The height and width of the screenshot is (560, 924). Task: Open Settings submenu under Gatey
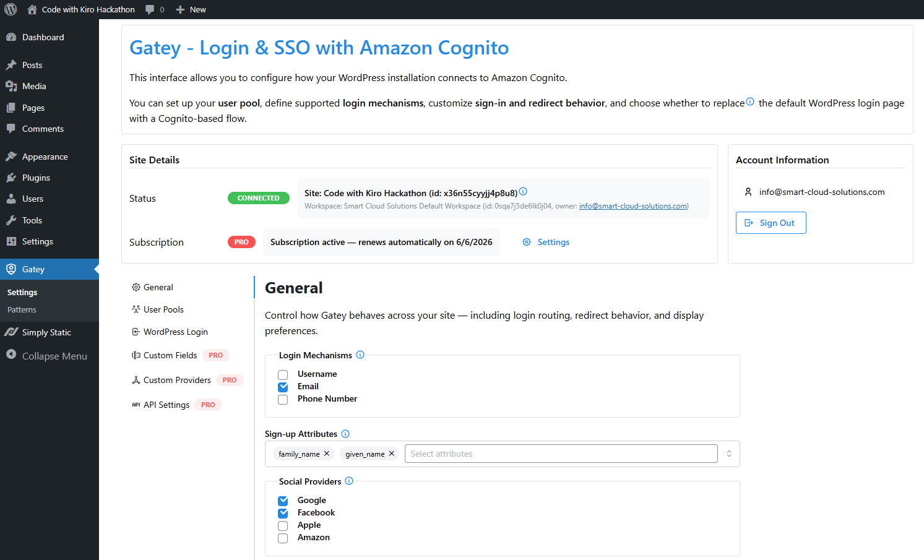pyautogui.click(x=22, y=292)
